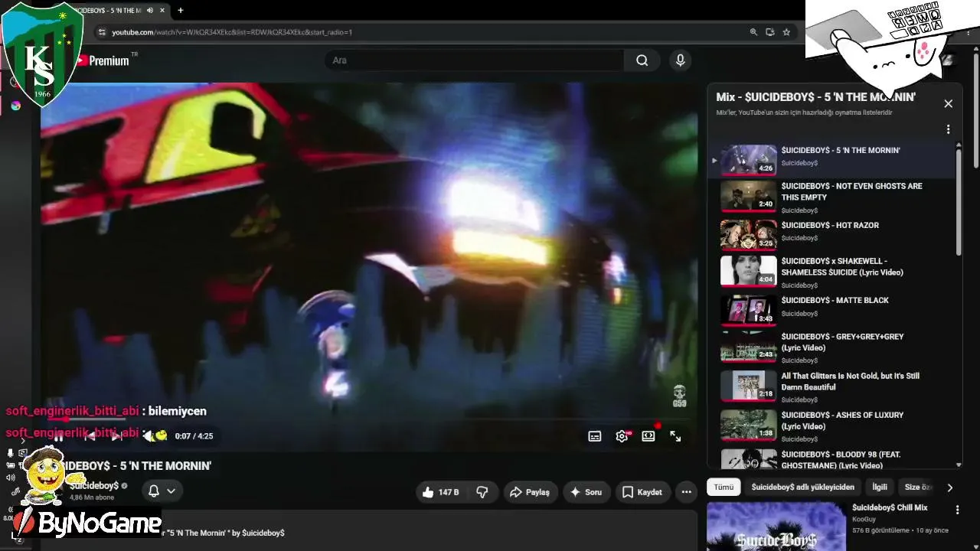980x551 pixels.
Task: Click the skull watermark on the video
Action: (x=679, y=396)
